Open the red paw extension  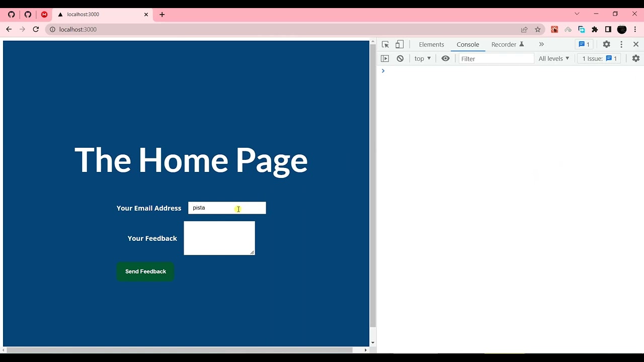[554, 29]
